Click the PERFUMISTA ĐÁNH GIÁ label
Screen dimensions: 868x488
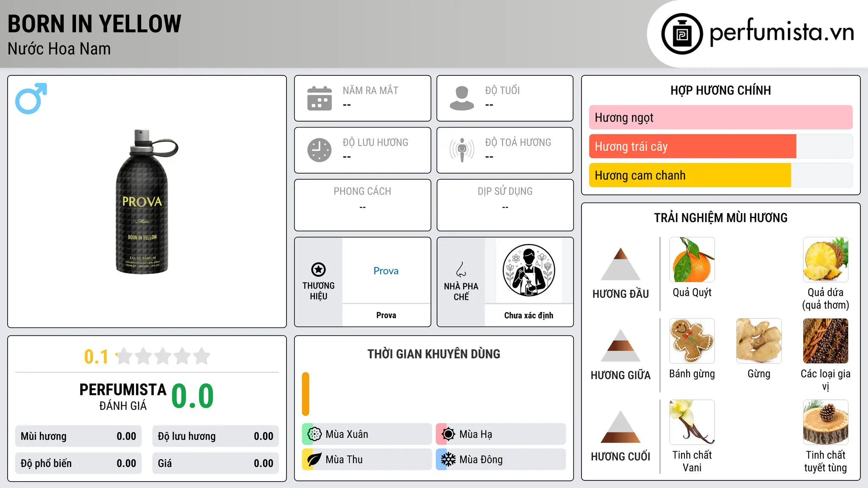pyautogui.click(x=123, y=396)
